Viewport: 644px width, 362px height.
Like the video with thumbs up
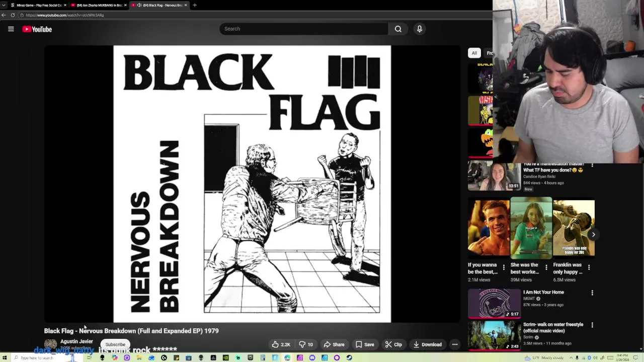(x=281, y=344)
